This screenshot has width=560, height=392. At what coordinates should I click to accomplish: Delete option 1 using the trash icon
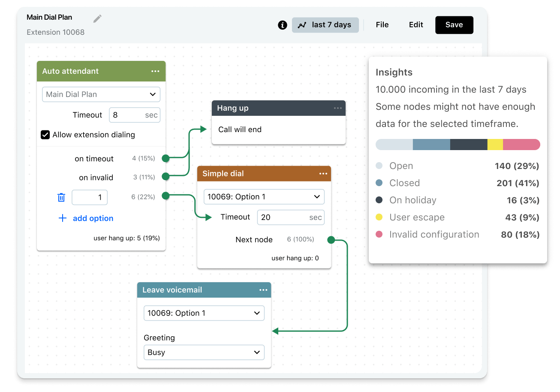(x=61, y=197)
